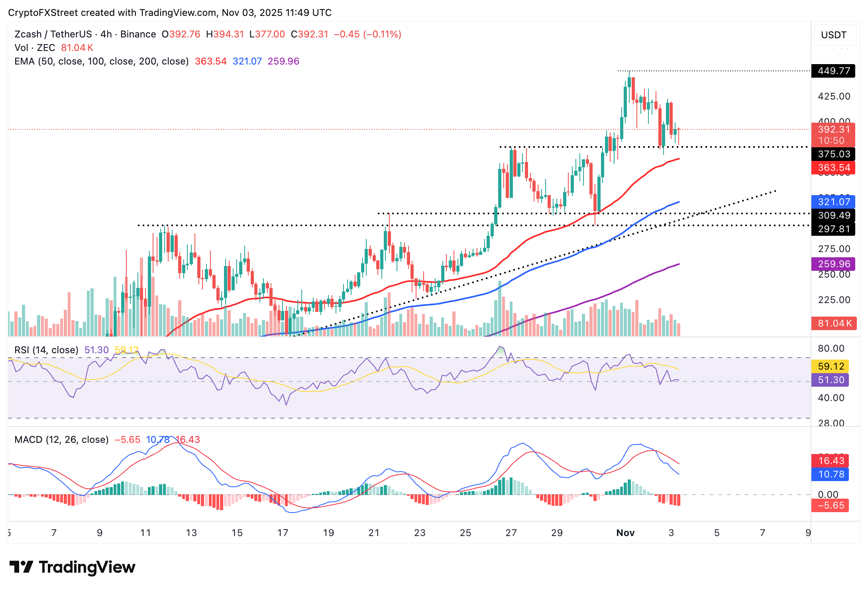Click the 81.04K volume value tag

coord(833,323)
